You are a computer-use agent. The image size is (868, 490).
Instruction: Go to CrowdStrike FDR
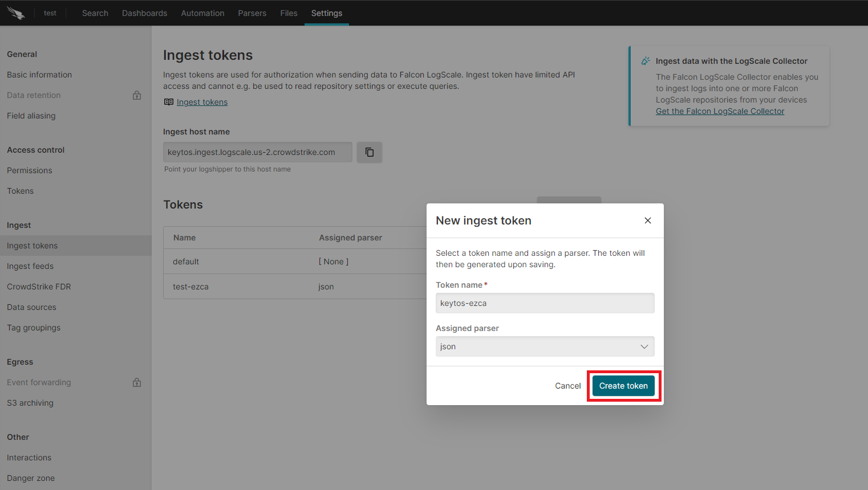(39, 287)
